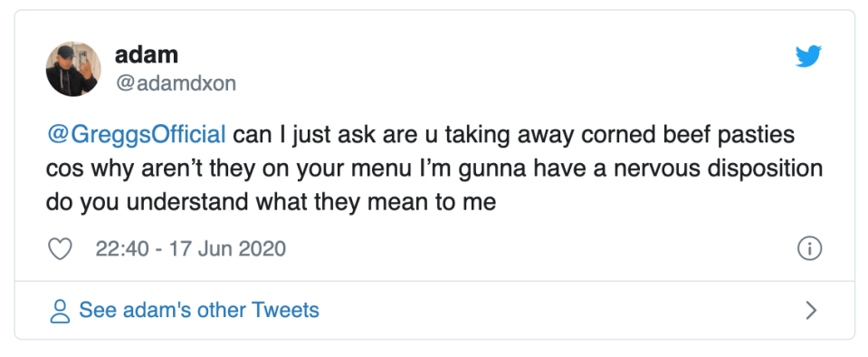Viewport: 868px width, 357px height.
Task: Open the tweet info circle icon
Action: (809, 249)
